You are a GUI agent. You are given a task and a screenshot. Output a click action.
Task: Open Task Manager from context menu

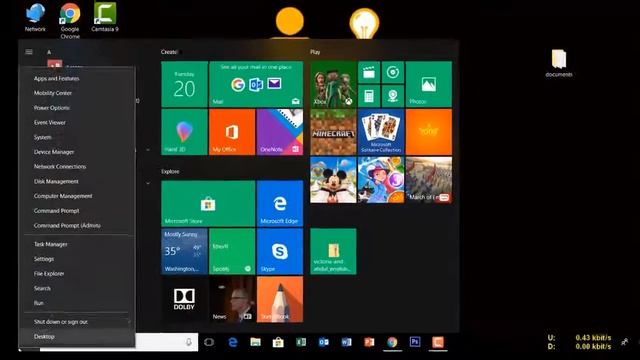tap(78, 244)
